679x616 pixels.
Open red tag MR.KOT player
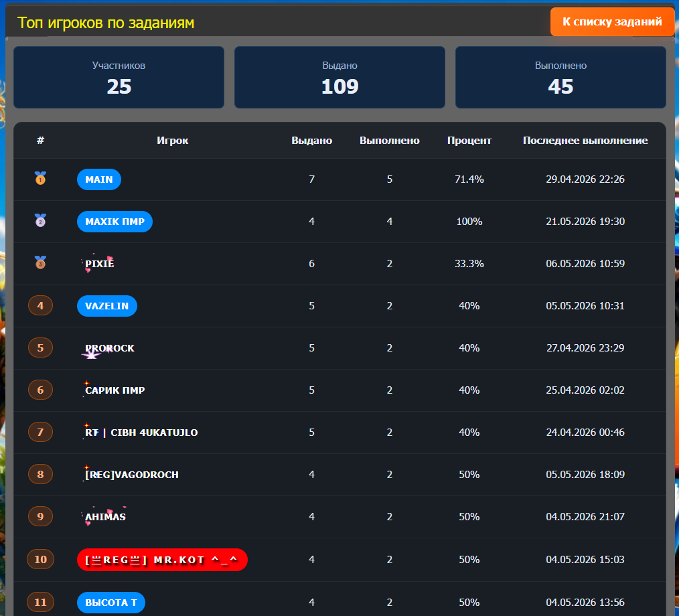(x=162, y=560)
